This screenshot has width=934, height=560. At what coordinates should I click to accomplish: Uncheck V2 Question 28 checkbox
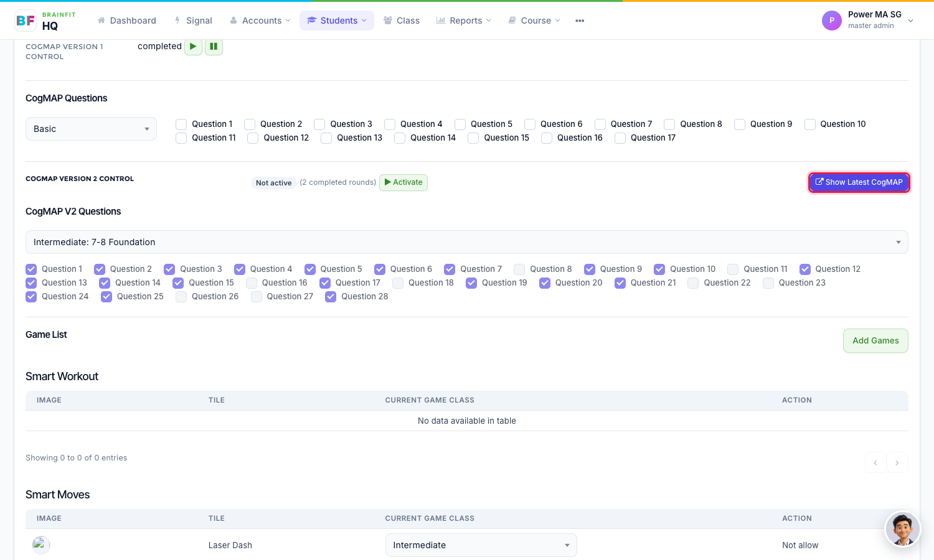tap(331, 297)
